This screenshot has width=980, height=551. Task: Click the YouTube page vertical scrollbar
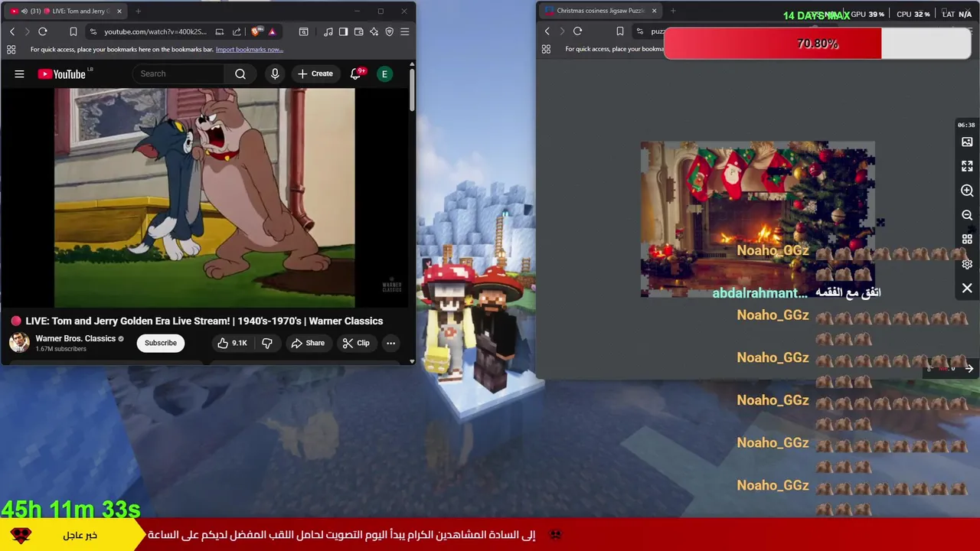click(x=412, y=92)
